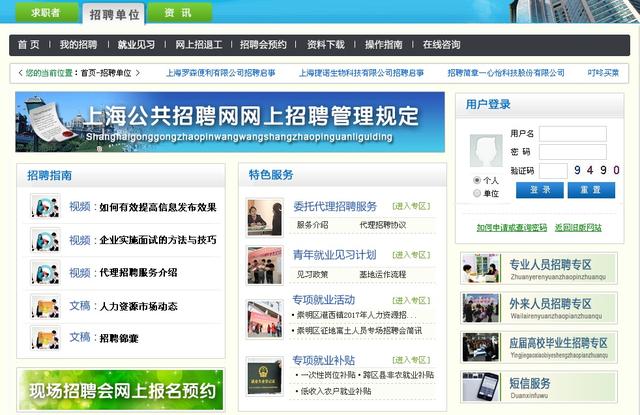Open 基地运作流程 link
The width and height of the screenshot is (640, 415).
(383, 274)
